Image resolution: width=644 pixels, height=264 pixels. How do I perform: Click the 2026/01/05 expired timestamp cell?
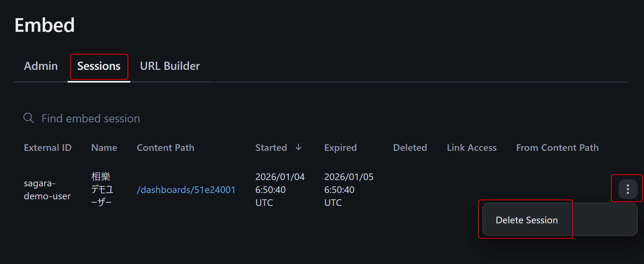[348, 190]
